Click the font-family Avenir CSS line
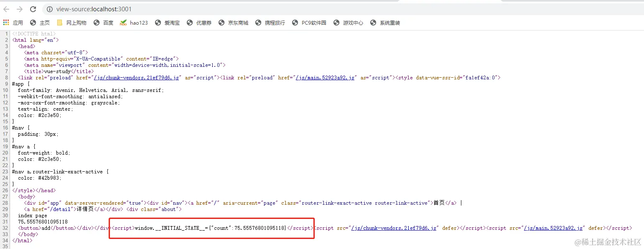 (x=91, y=90)
